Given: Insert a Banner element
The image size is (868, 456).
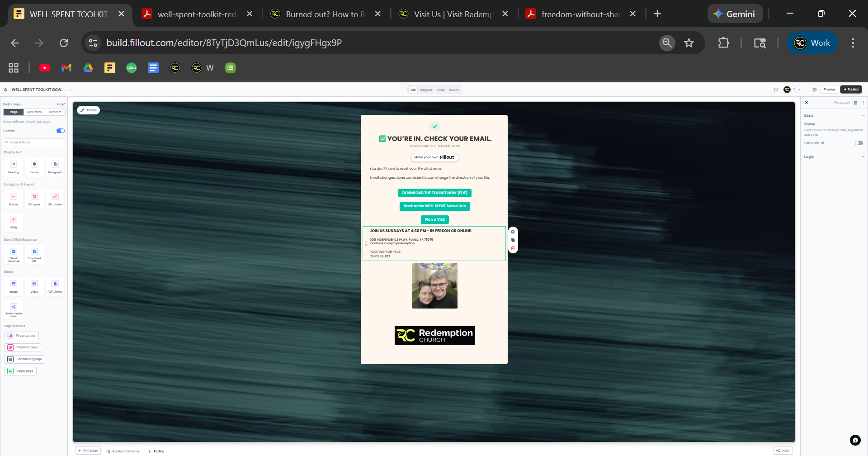Looking at the screenshot, I should pos(34,166).
